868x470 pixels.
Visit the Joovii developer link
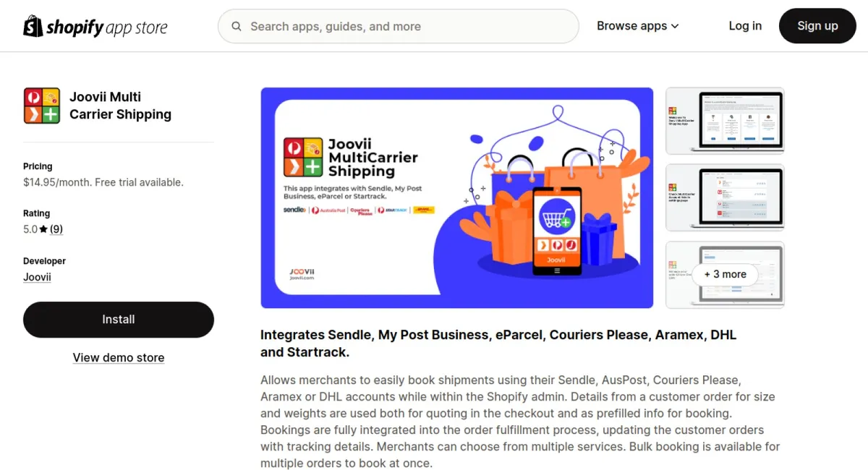[37, 277]
